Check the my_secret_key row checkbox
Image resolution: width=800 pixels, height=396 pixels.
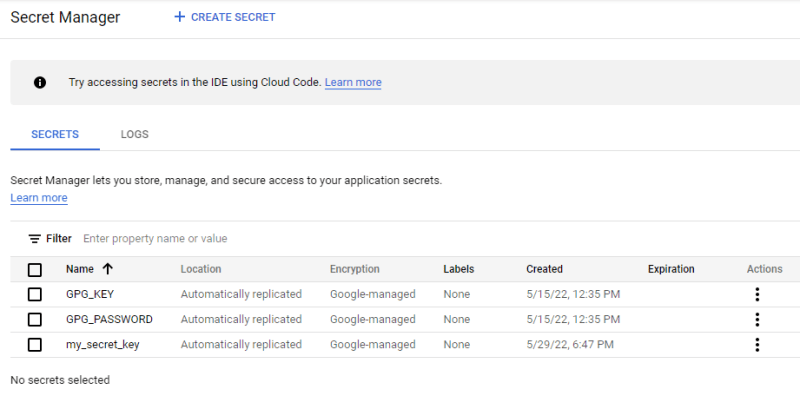(x=35, y=344)
